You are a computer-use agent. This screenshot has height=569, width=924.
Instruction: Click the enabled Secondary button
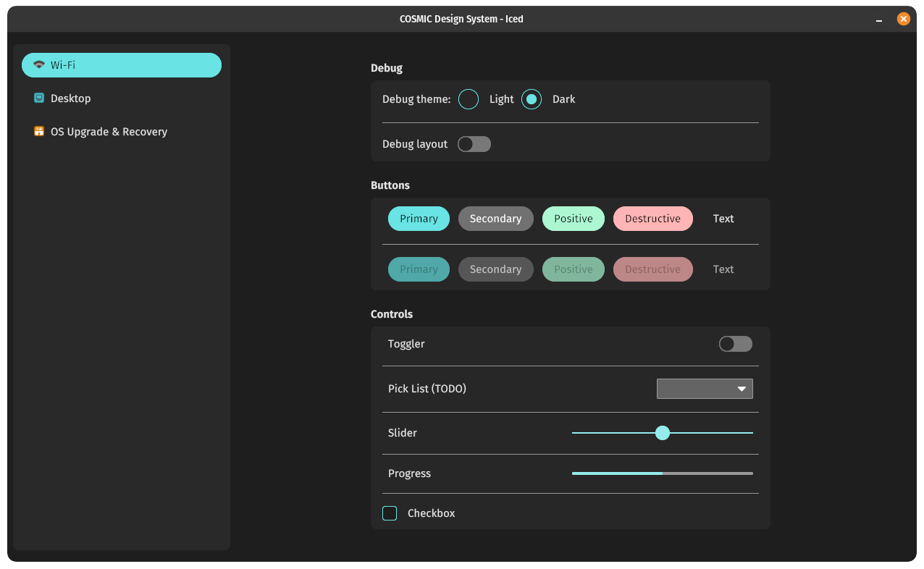(495, 219)
